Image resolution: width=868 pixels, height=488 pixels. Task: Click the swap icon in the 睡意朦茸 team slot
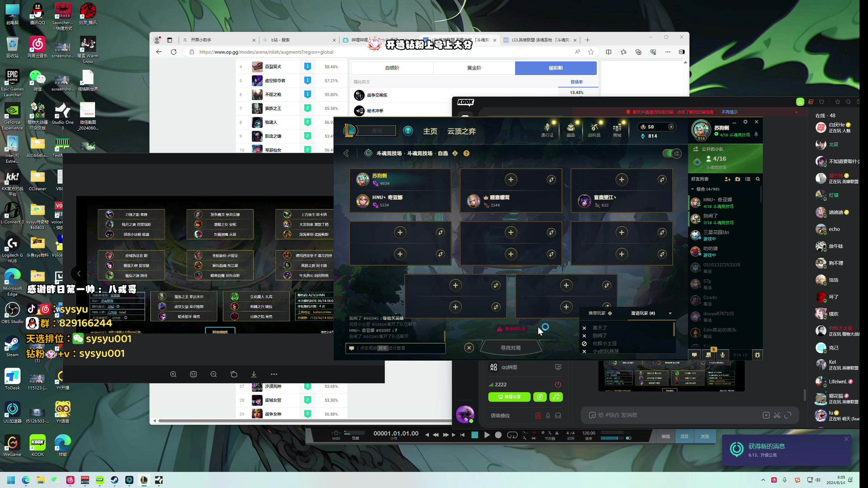[551, 179]
